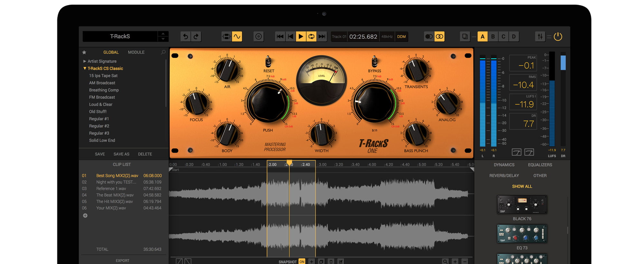644x264 pixels.
Task: Click the LEVEL VU meter
Action: (321, 80)
